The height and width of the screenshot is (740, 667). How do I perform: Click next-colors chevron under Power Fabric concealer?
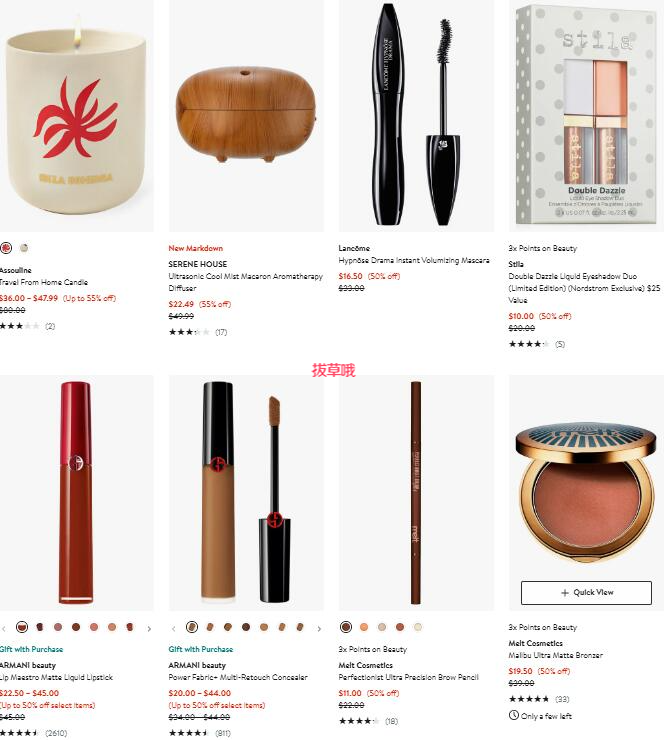tap(319, 629)
